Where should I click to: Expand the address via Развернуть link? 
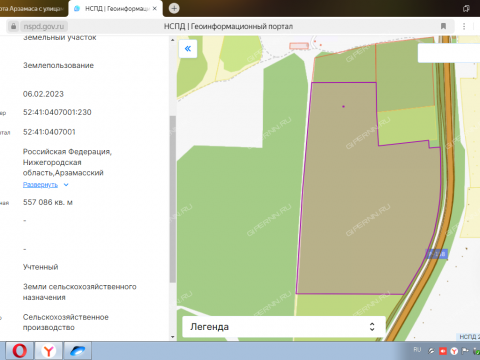[40, 185]
